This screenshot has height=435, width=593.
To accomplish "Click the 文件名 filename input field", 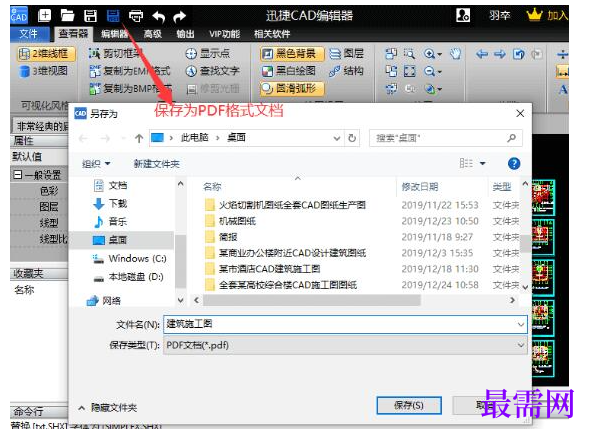I will tap(345, 325).
